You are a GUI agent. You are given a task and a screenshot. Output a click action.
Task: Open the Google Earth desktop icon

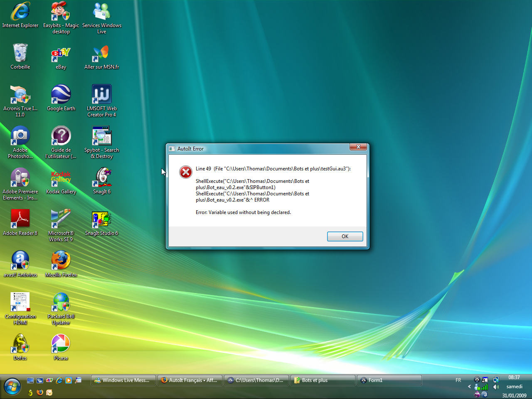click(x=61, y=95)
